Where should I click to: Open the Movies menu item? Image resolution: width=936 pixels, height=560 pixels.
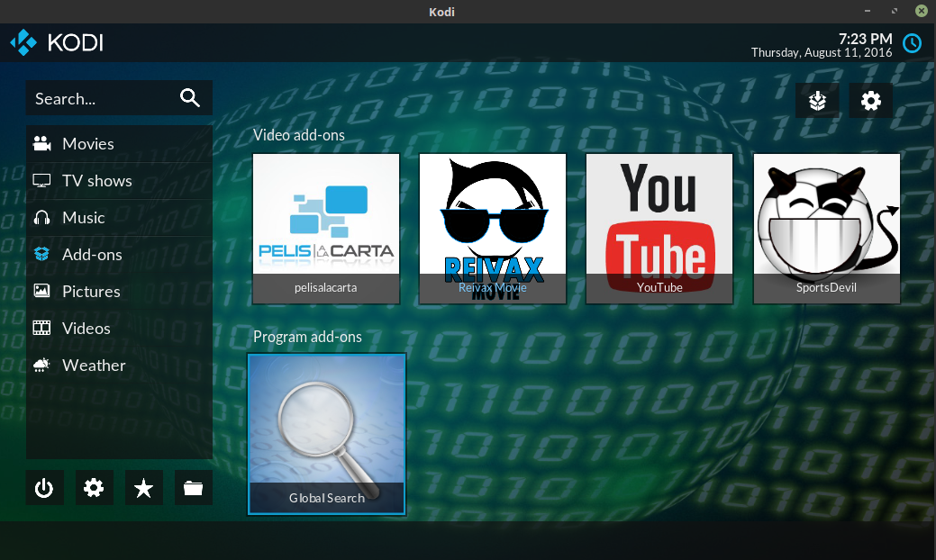[x=120, y=144]
